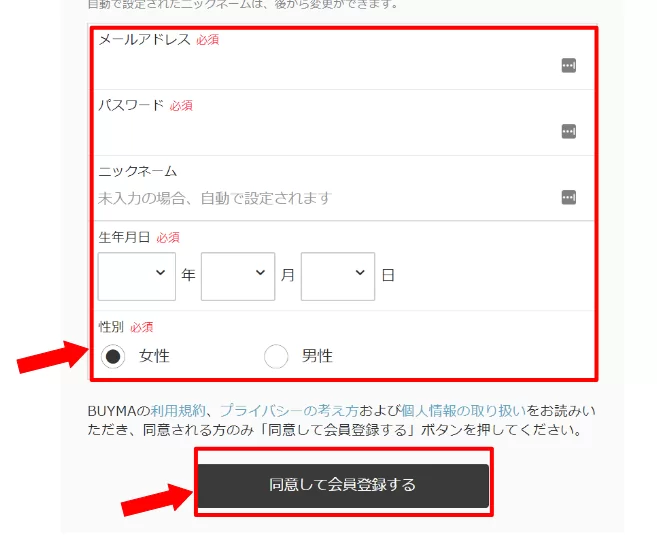The height and width of the screenshot is (535, 657).
Task: Select the 女性 radio button
Action: (x=113, y=357)
